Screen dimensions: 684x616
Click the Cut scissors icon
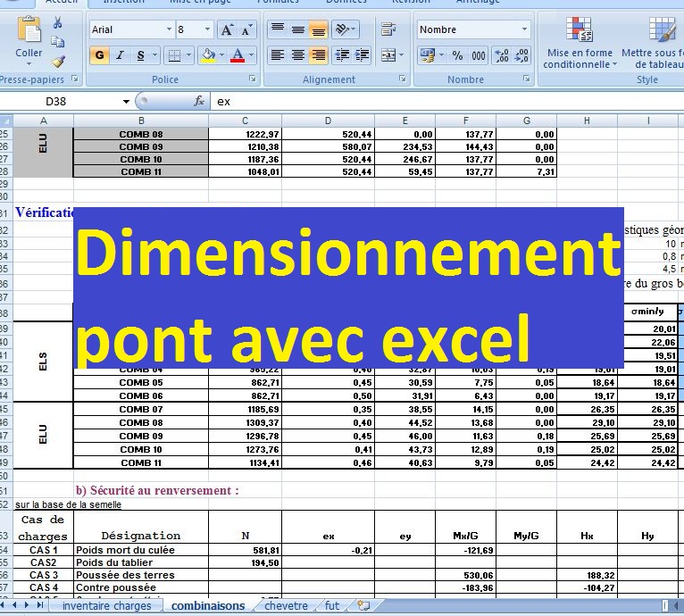click(x=57, y=22)
